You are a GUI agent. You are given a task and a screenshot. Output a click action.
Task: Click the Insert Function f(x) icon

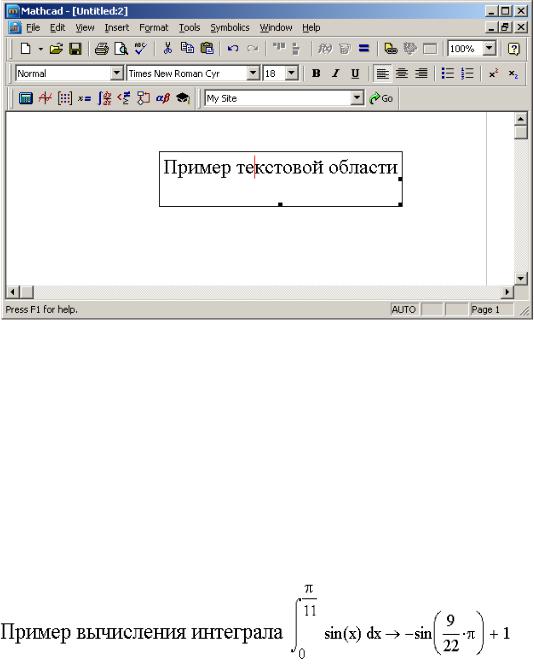coord(325,48)
